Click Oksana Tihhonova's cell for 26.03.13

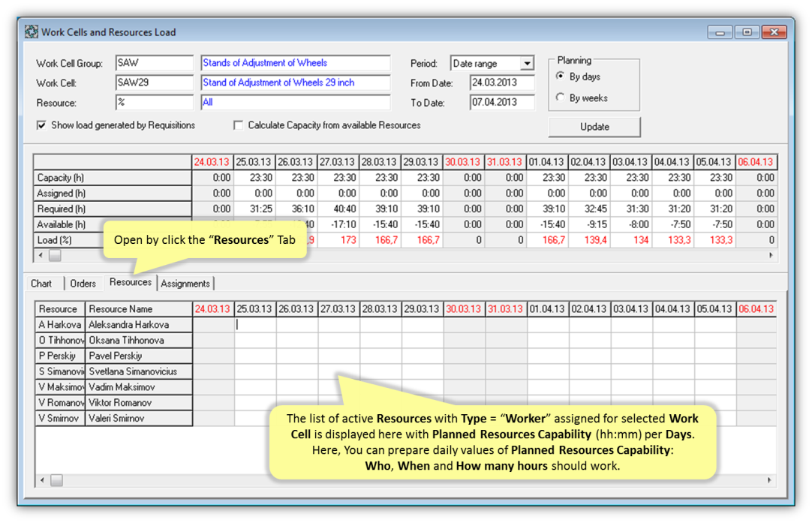(x=297, y=340)
